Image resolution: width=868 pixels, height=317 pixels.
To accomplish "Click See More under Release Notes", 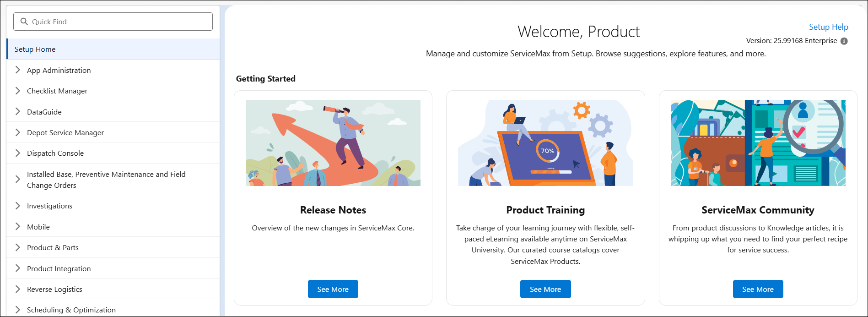I will [x=333, y=289].
